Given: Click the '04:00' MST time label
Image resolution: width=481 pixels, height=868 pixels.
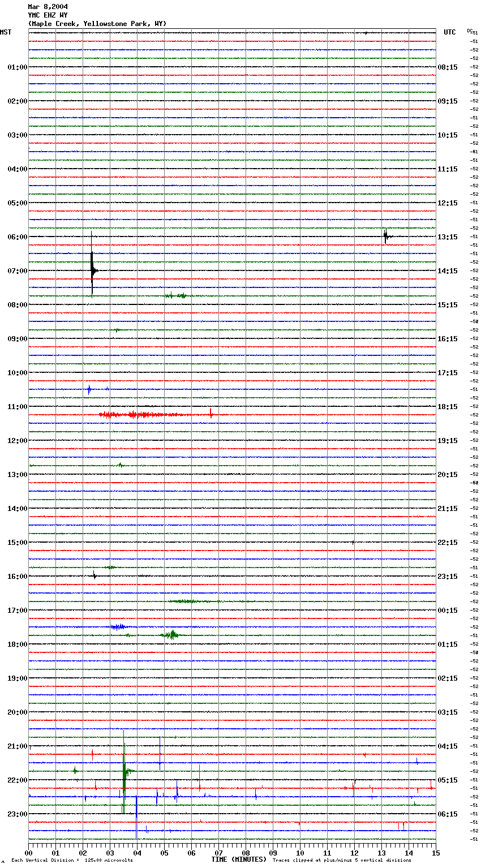Looking at the screenshot, I should 18,169.
